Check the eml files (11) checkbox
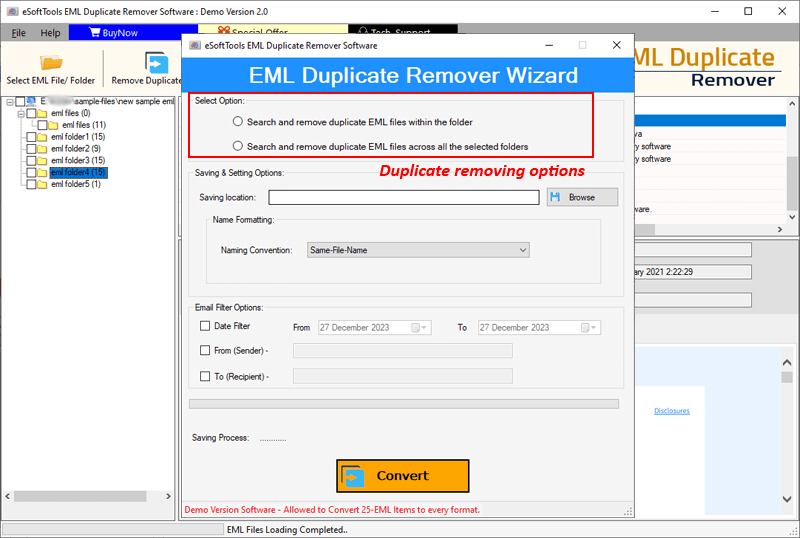The width and height of the screenshot is (800, 538). point(42,125)
